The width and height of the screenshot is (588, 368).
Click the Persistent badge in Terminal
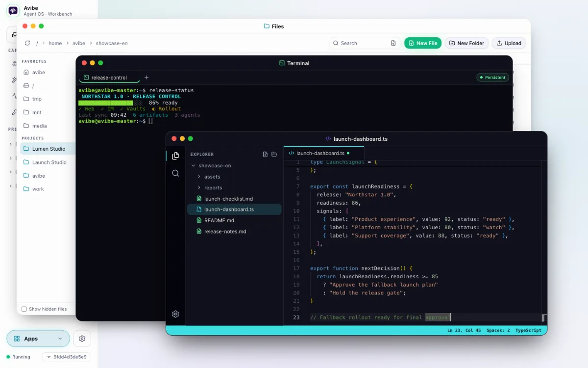(x=492, y=78)
